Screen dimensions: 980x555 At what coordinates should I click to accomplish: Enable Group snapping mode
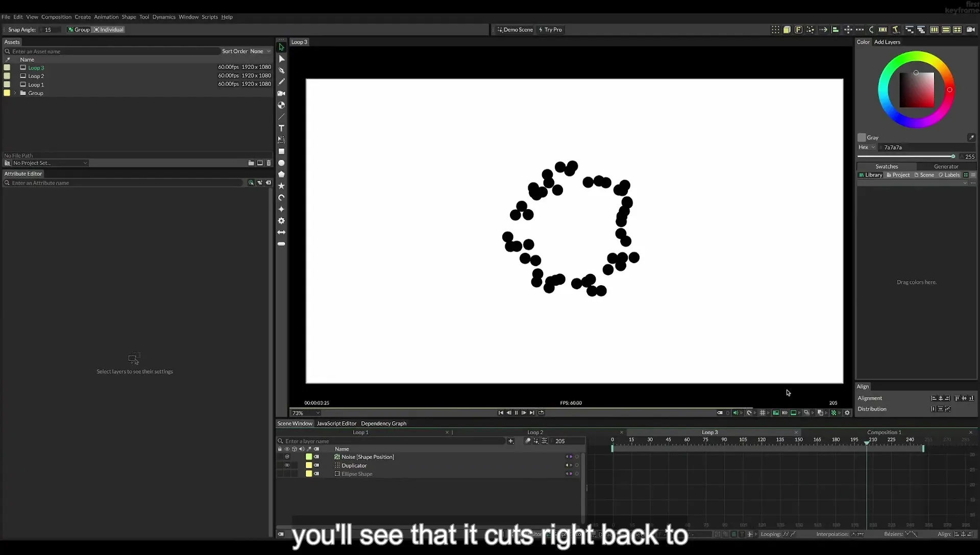tap(79, 30)
